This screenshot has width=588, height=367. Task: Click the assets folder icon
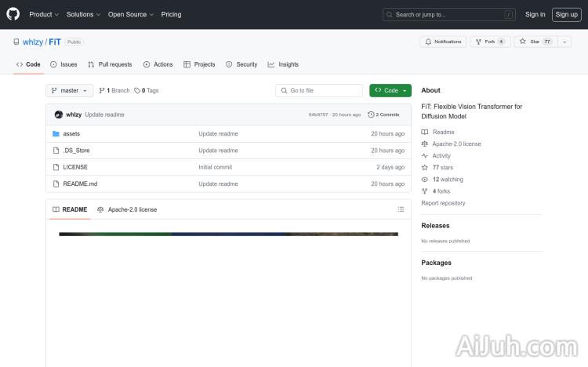(56, 134)
